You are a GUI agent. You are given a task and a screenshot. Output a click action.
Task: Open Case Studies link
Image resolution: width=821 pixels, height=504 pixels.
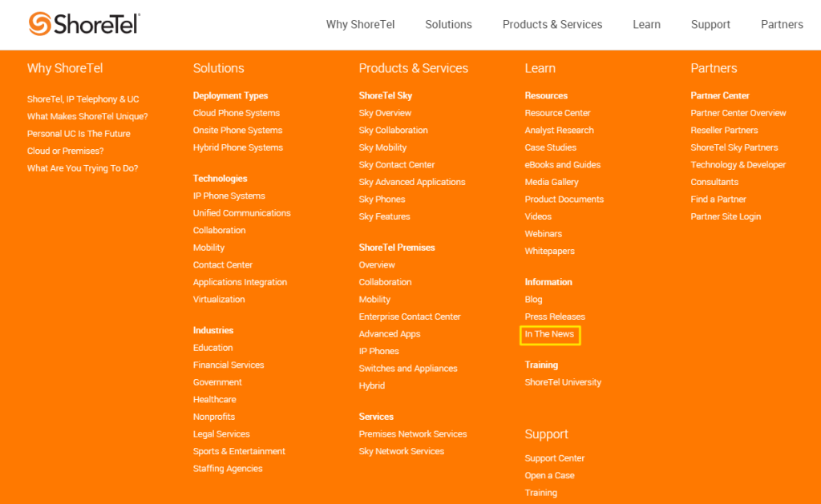tap(551, 147)
